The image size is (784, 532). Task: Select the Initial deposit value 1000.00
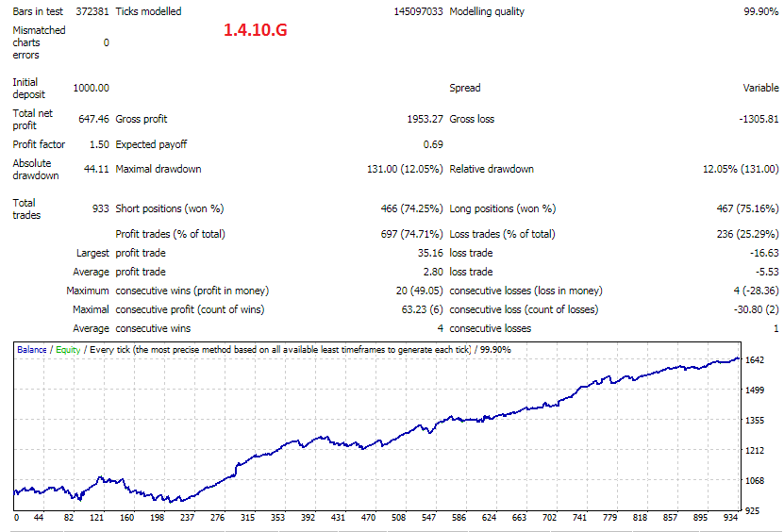click(91, 88)
